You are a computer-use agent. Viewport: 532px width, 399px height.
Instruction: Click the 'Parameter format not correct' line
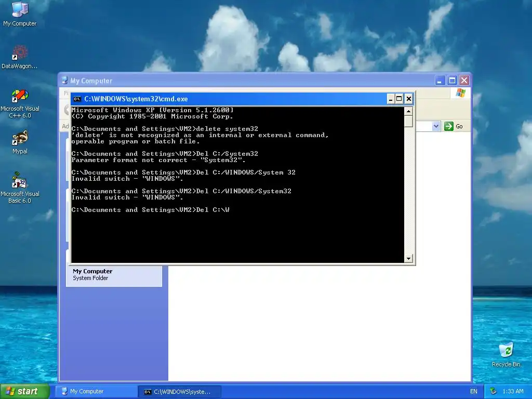point(158,160)
